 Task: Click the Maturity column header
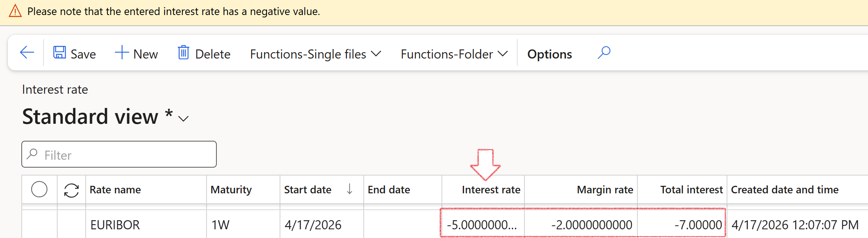tap(231, 190)
